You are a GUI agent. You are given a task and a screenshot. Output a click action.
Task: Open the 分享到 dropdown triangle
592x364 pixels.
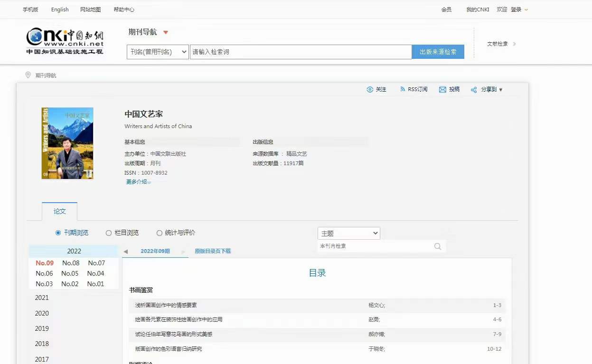click(x=500, y=90)
